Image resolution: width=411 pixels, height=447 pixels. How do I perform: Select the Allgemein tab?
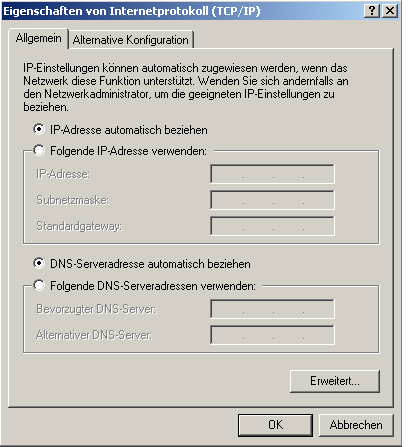tap(39, 38)
